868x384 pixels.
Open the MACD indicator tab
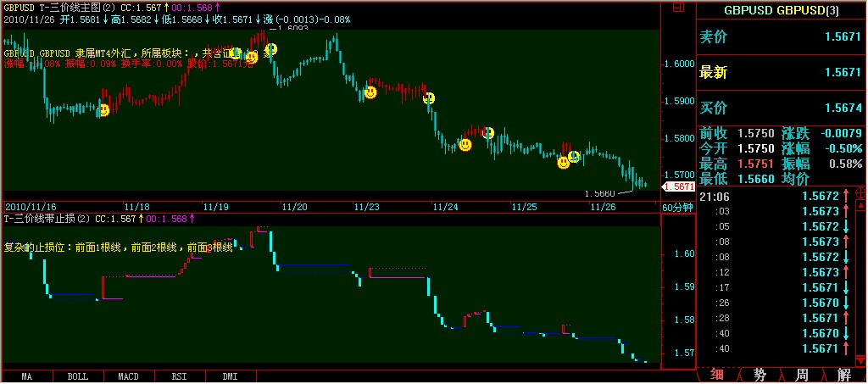tap(129, 377)
